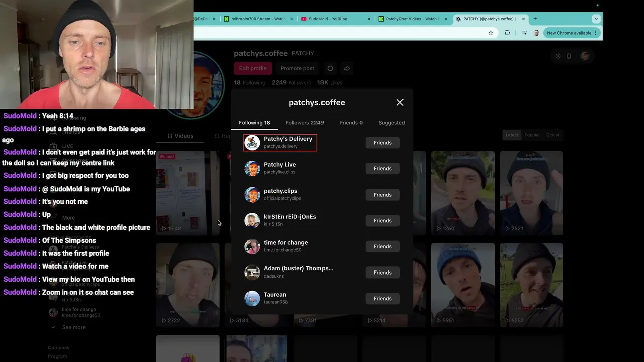Click the 18 Following count
Viewport: 644px width, 362px height.
click(x=250, y=82)
